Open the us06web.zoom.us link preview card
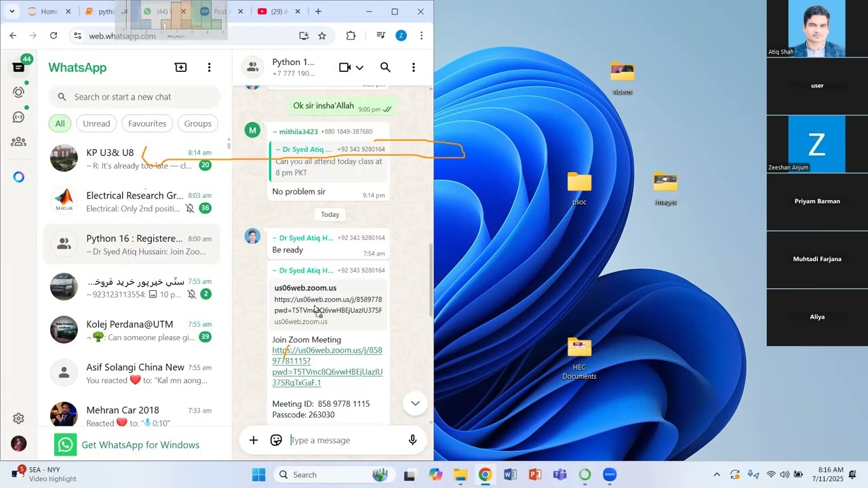The width and height of the screenshot is (868, 488). (x=328, y=304)
